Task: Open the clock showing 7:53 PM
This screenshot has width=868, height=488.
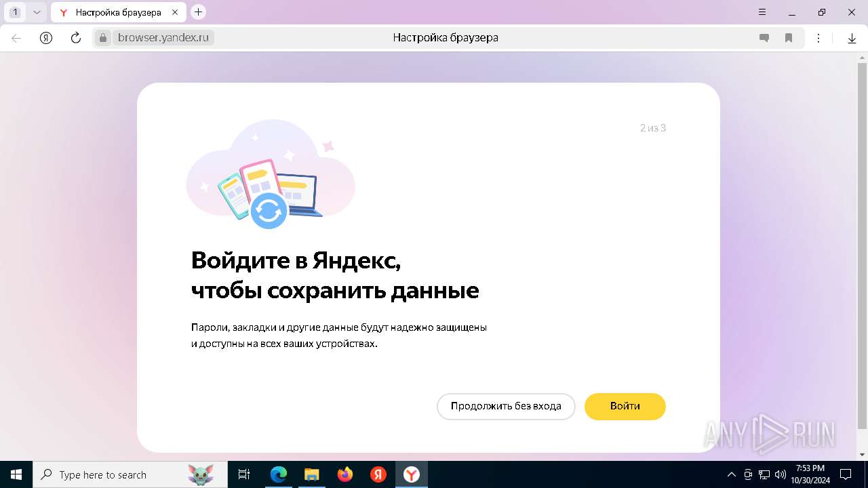Action: (x=810, y=474)
